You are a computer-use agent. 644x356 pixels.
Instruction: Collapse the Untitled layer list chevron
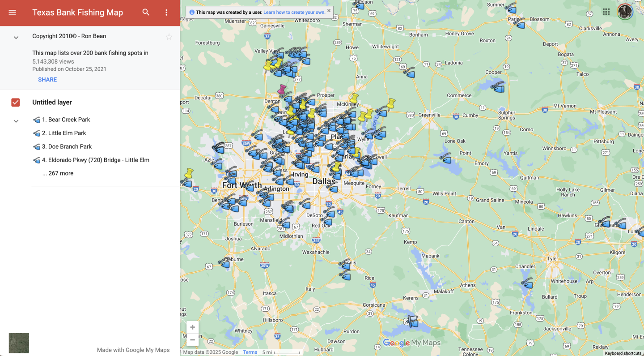[16, 121]
